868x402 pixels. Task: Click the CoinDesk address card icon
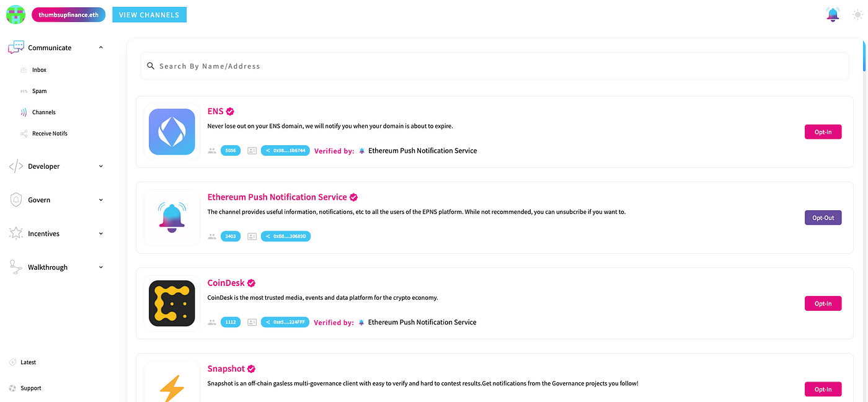click(x=252, y=322)
